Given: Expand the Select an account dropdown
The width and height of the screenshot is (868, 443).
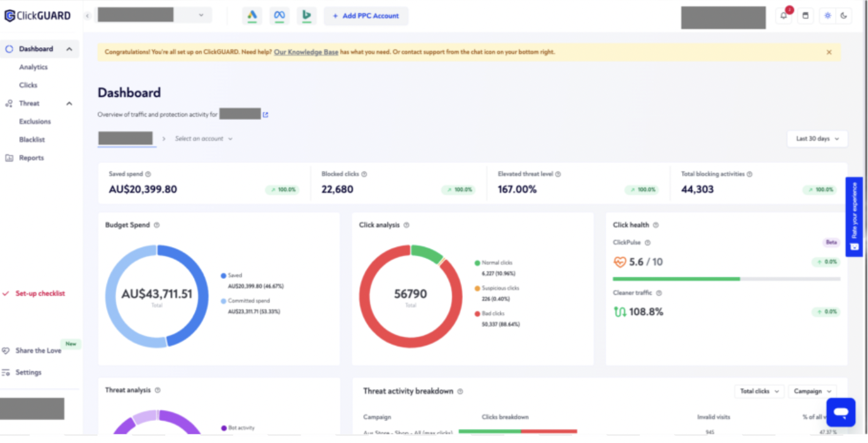Looking at the screenshot, I should point(204,139).
